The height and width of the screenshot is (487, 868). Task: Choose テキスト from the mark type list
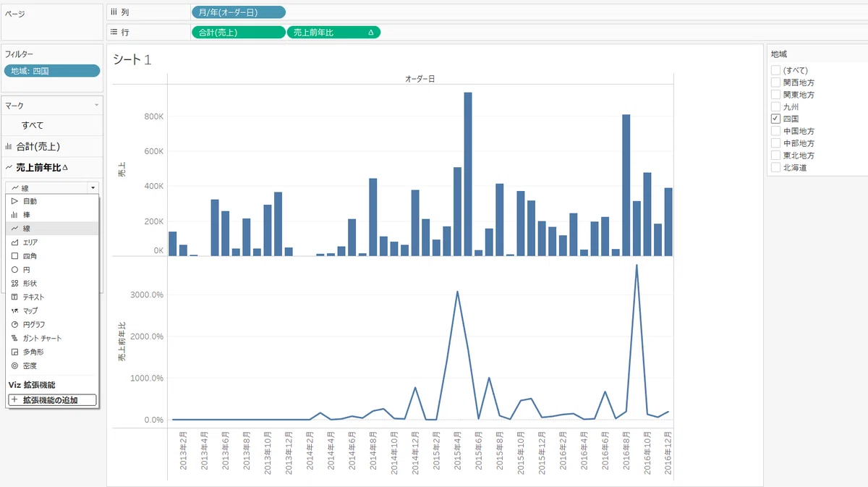pyautogui.click(x=52, y=297)
